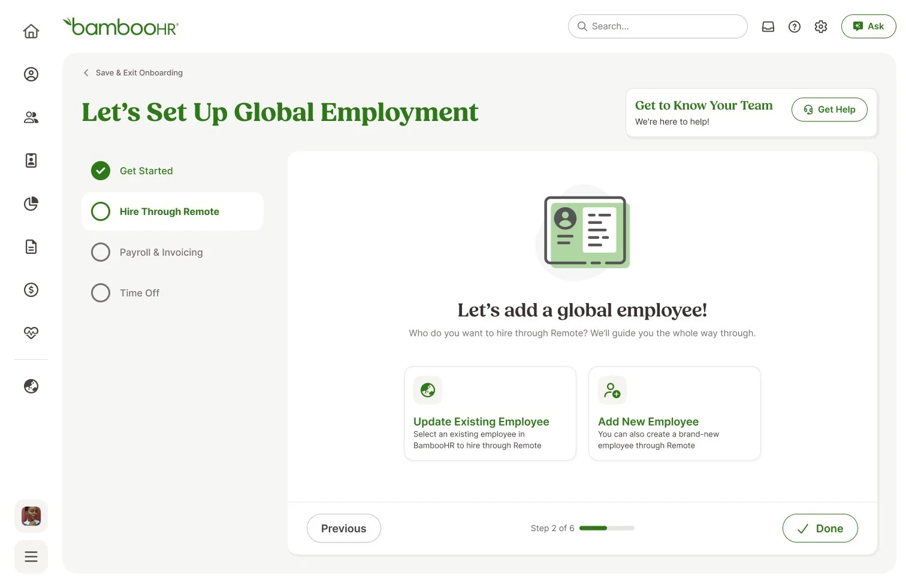Image resolution: width=906 pixels, height=588 pixels.
Task: Click the employee ID card illustration
Action: tap(584, 232)
